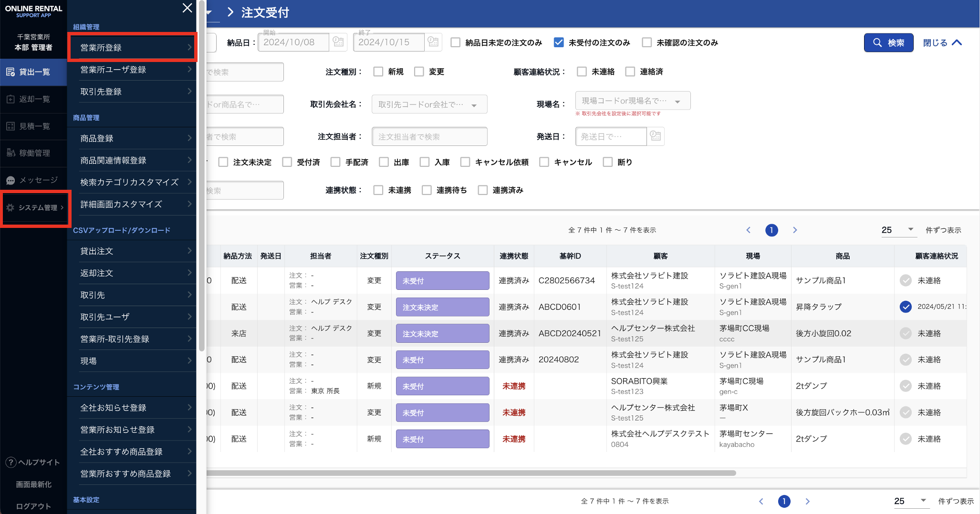Viewport: 980px width, 514px height.
Task: Click the horizontal scrollbar below the table
Action: 470,473
